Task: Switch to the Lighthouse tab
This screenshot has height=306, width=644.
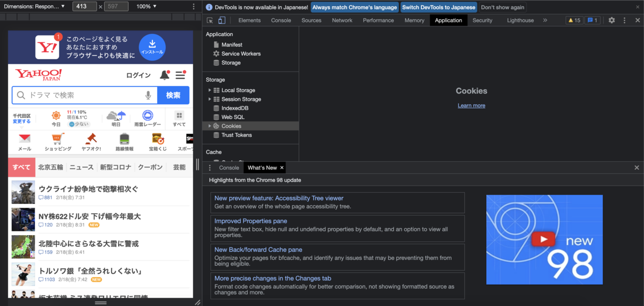Action: (521, 20)
